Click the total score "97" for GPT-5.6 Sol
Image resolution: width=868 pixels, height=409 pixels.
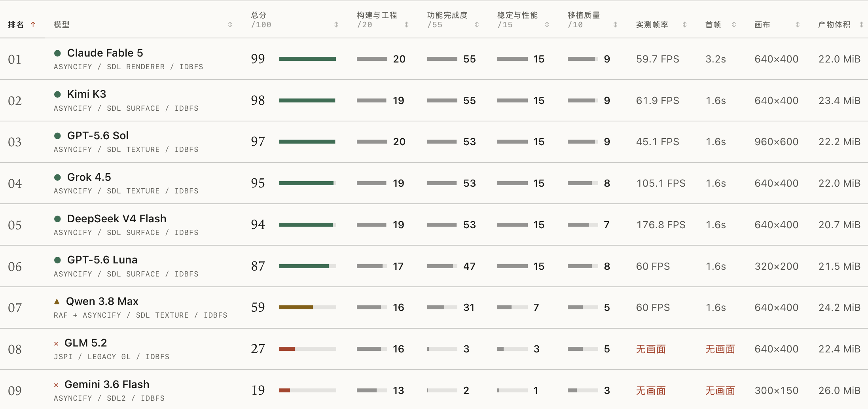pos(258,142)
